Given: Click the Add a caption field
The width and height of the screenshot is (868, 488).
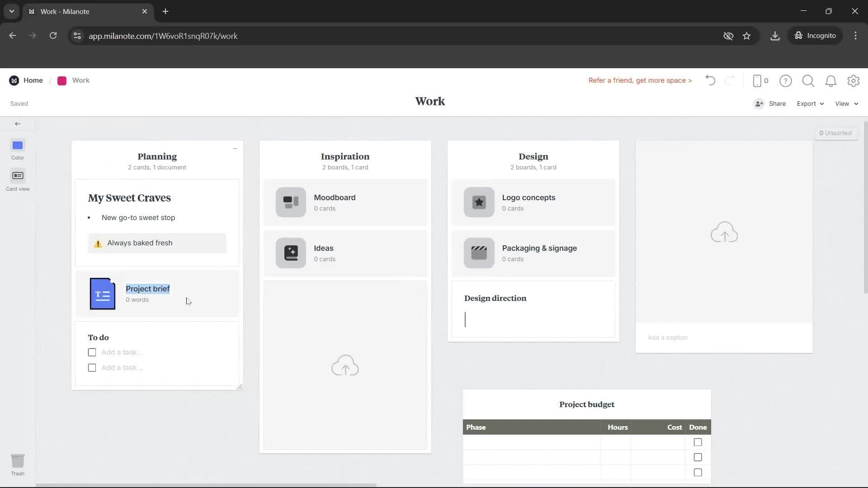Looking at the screenshot, I should (x=668, y=338).
